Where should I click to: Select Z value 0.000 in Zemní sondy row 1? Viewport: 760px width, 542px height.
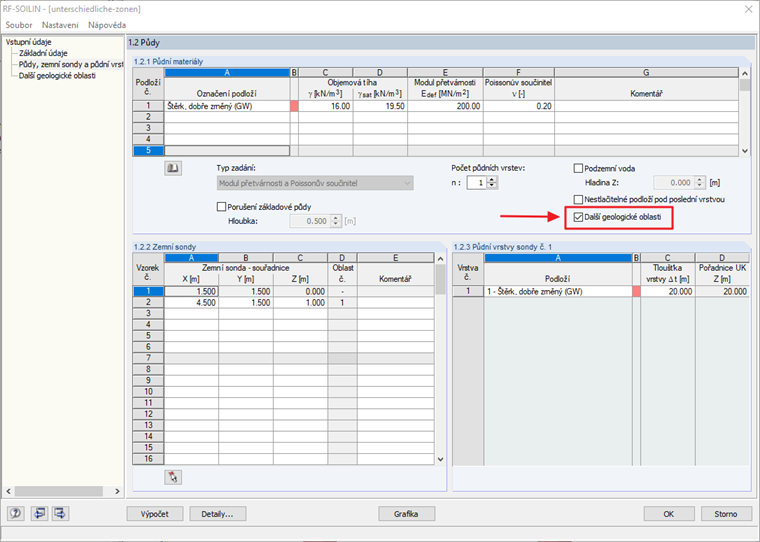tap(300, 291)
